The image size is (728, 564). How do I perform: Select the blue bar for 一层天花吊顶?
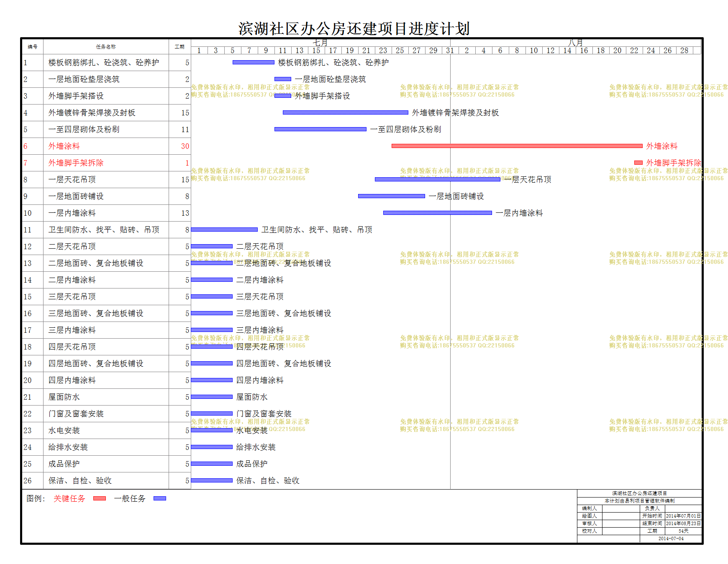[438, 179]
